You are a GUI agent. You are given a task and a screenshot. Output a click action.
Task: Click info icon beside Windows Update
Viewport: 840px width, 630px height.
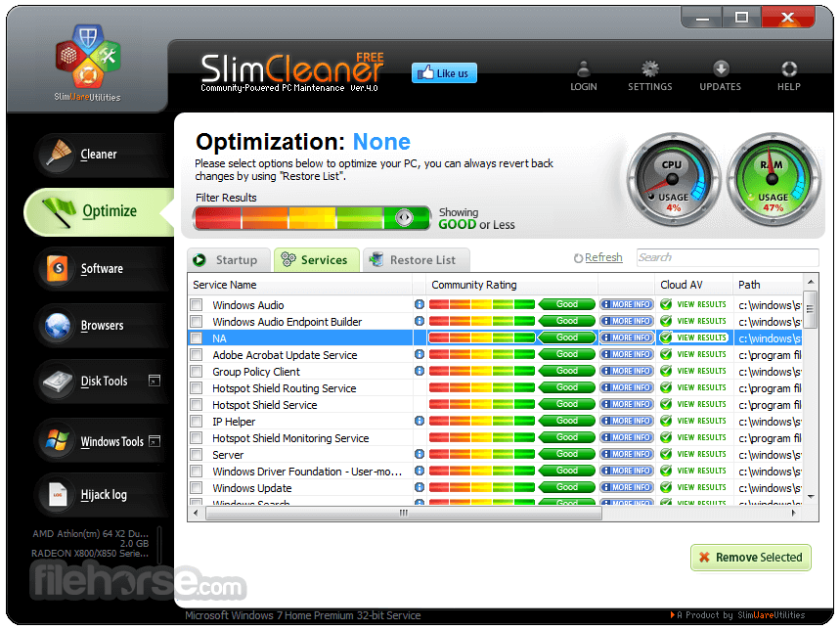click(420, 487)
